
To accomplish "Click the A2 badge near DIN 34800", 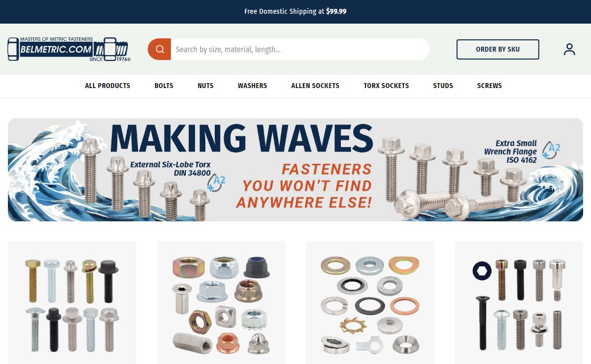I will coord(217,182).
